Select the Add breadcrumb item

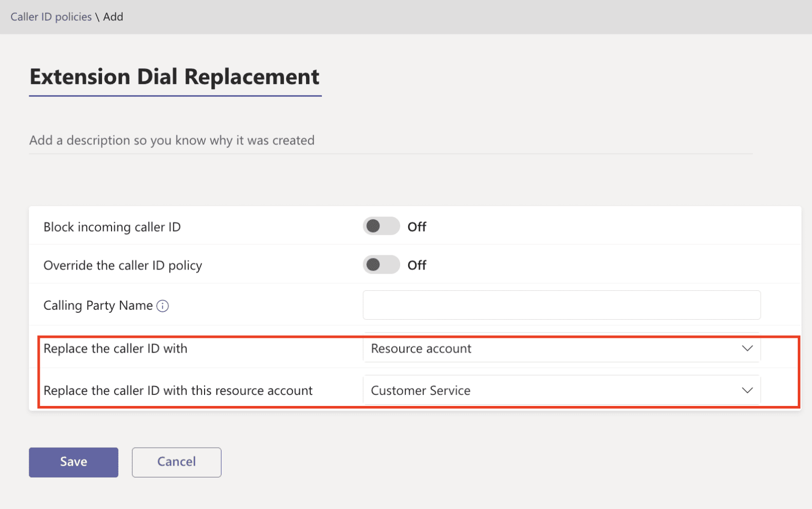(113, 16)
